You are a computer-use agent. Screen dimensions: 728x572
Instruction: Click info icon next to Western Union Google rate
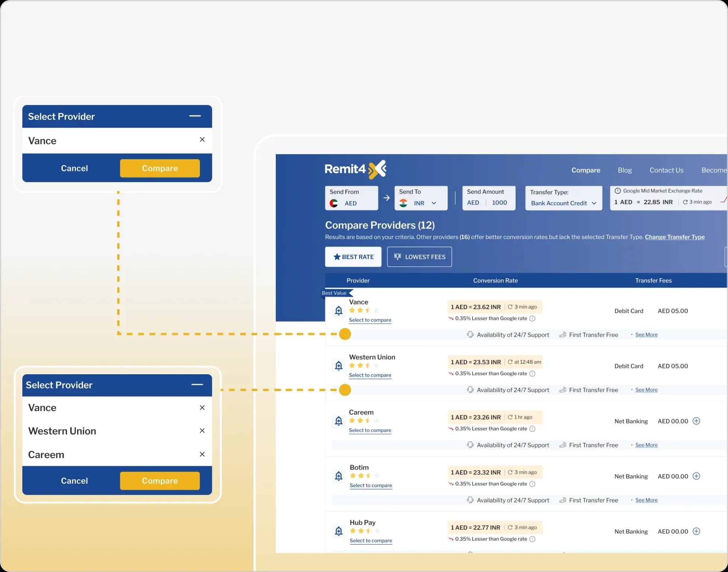click(532, 374)
